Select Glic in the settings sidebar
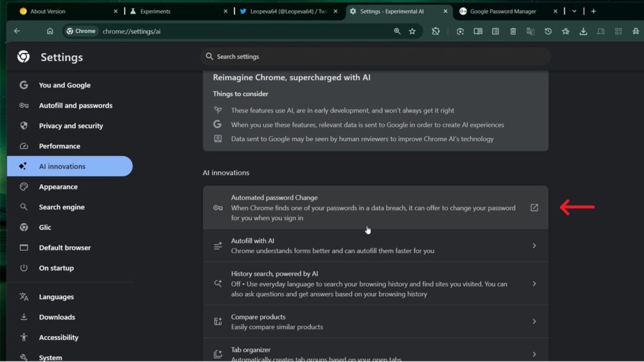This screenshot has height=362, width=644. [x=45, y=227]
